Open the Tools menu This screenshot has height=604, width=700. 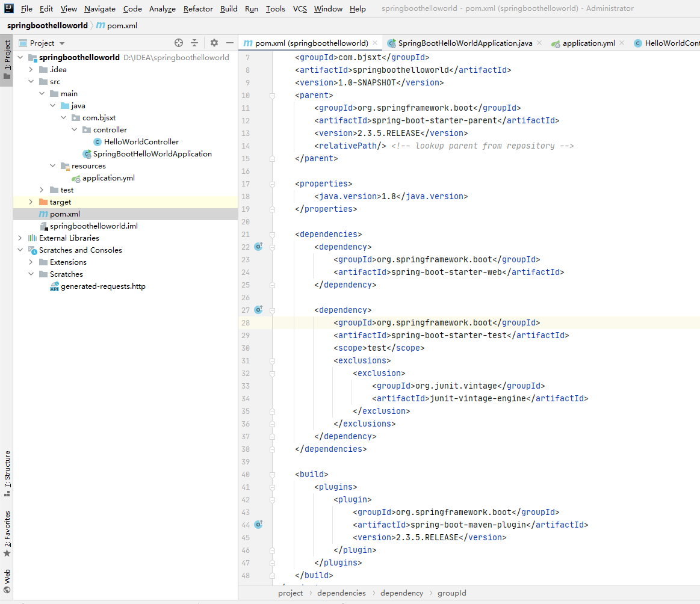coord(275,8)
